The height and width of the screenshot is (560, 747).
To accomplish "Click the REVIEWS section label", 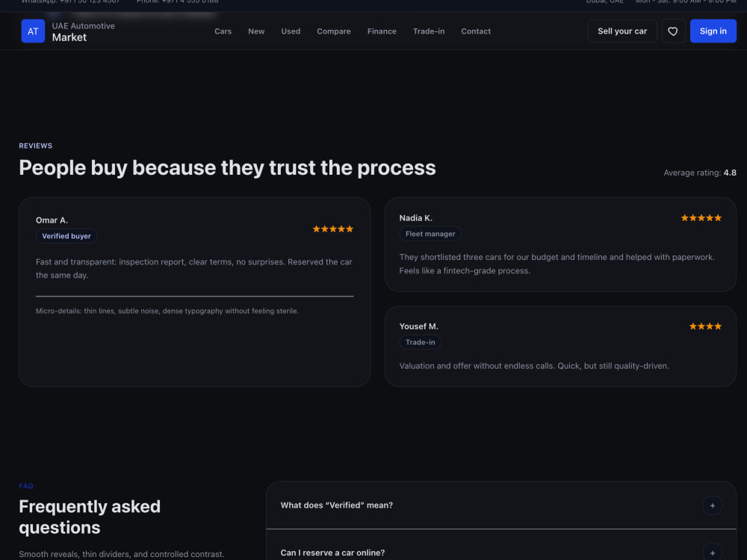I will [36, 146].
